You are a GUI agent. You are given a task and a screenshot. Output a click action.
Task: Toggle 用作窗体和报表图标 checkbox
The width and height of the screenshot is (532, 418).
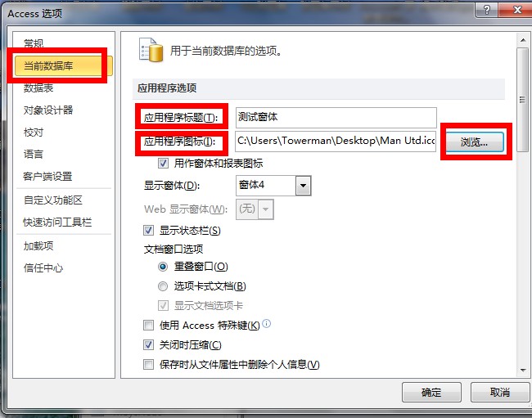pyautogui.click(x=163, y=164)
